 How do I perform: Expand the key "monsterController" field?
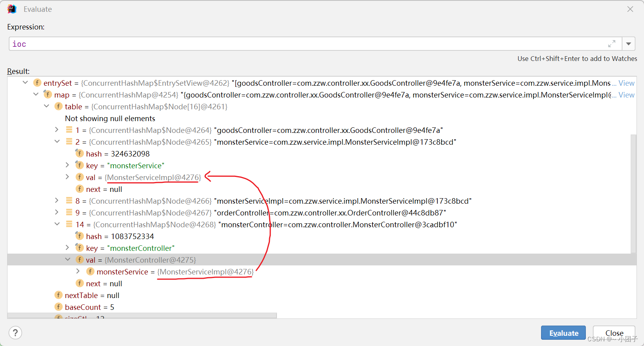tap(68, 248)
